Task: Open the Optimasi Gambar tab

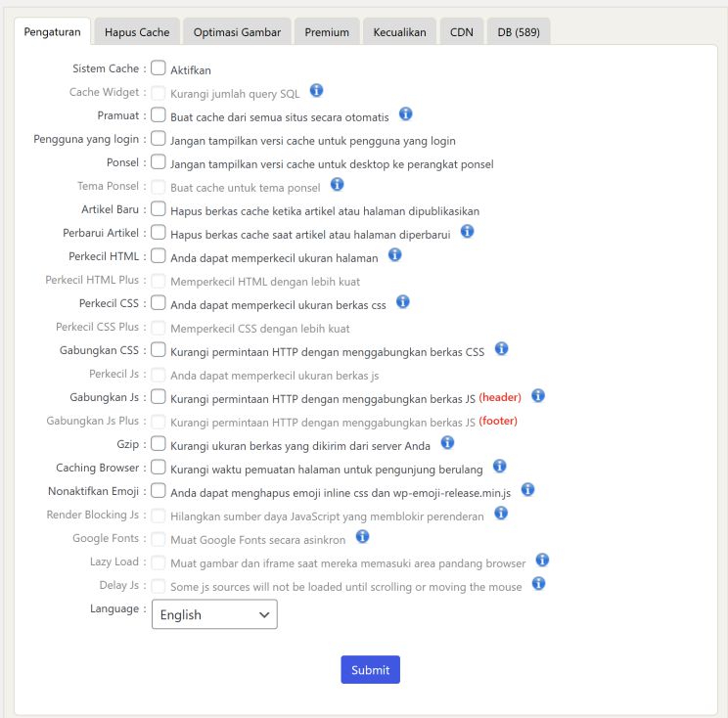Action: (x=237, y=32)
